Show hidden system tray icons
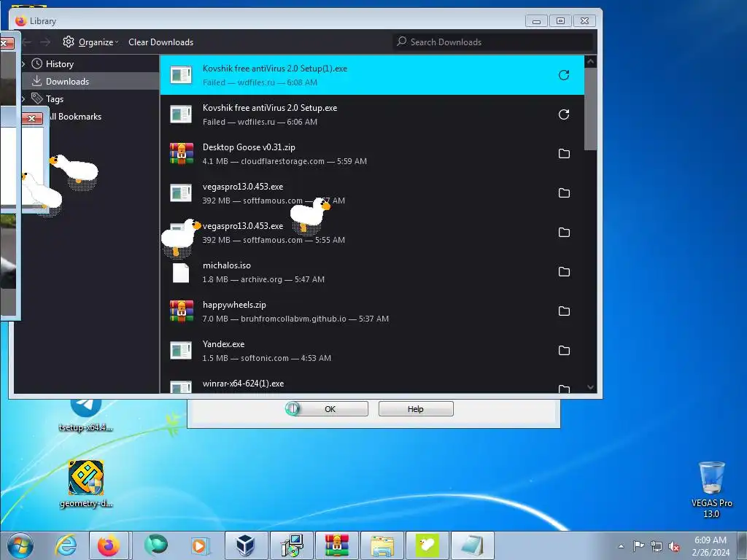 pos(621,546)
